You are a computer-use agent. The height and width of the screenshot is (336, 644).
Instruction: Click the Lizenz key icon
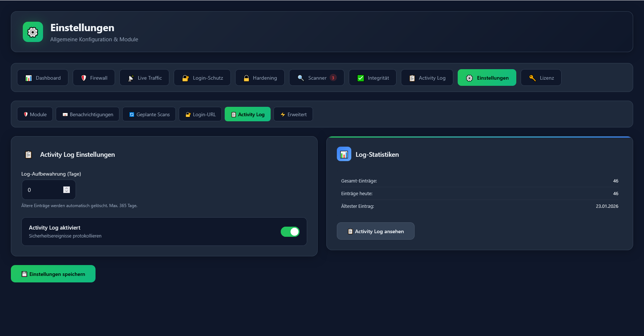tap(532, 78)
